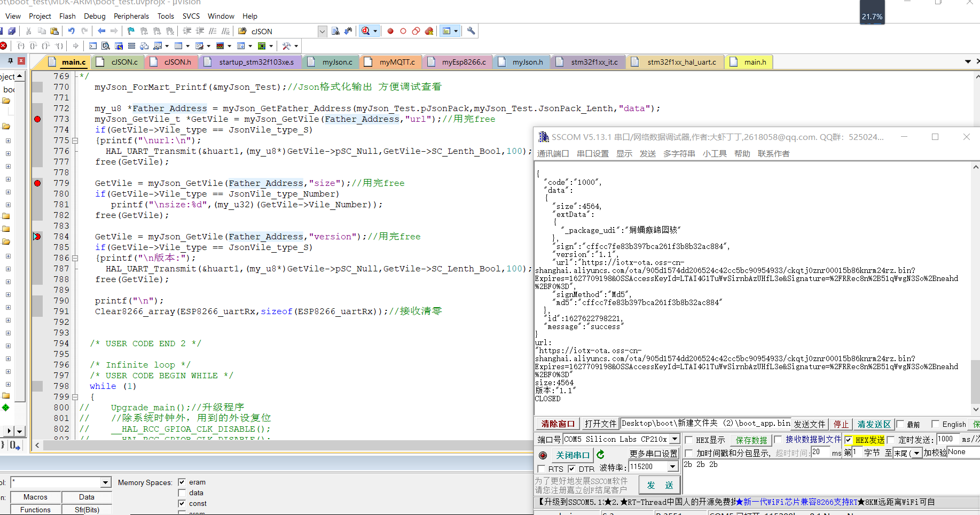The width and height of the screenshot is (980, 515).
Task: Click the 定时发送 interval field showing 1000
Action: (x=947, y=439)
